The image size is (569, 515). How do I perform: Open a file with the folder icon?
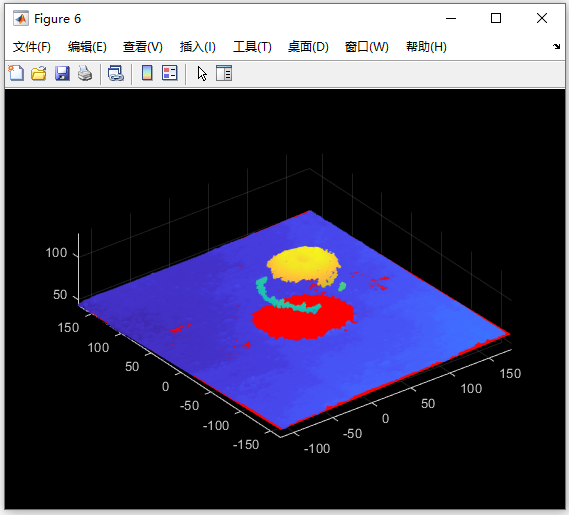38,73
